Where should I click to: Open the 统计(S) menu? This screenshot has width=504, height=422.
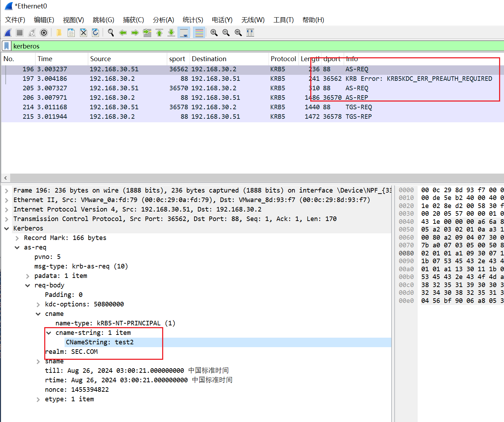click(x=193, y=20)
